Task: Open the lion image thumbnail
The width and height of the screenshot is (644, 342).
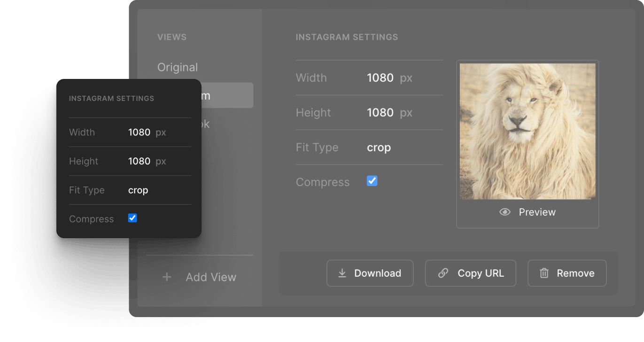Action: pos(528,132)
